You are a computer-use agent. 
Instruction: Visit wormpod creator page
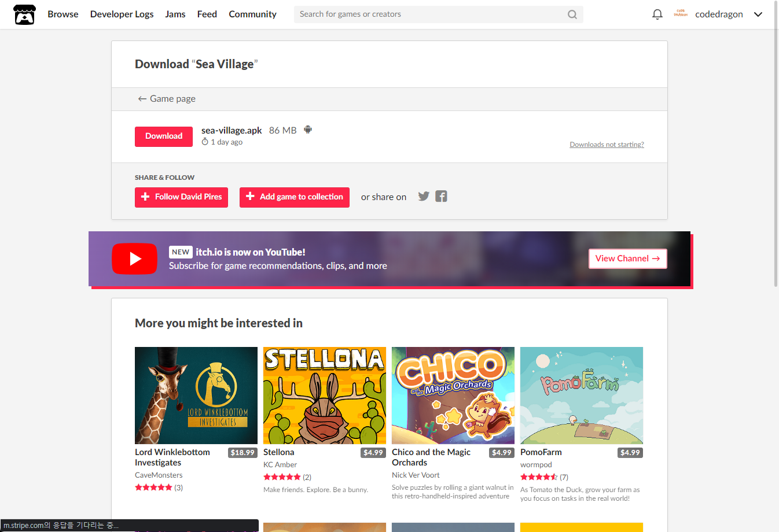536,465
